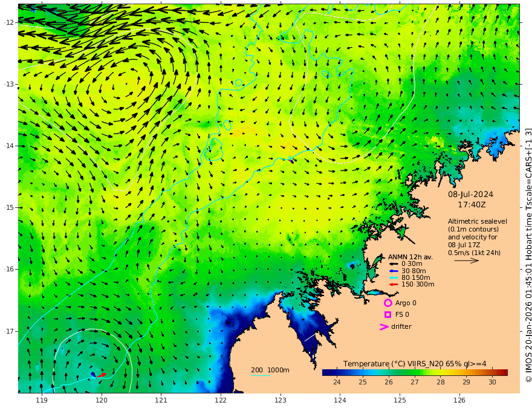This screenshot has width=532, height=411.
Task: Click latitude axis label -14
Action: coord(9,146)
